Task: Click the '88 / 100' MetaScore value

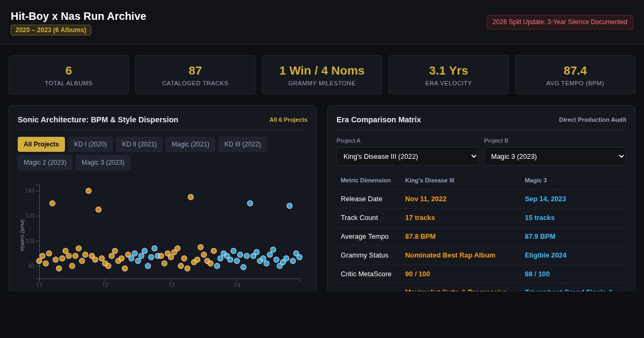Action: (x=537, y=274)
